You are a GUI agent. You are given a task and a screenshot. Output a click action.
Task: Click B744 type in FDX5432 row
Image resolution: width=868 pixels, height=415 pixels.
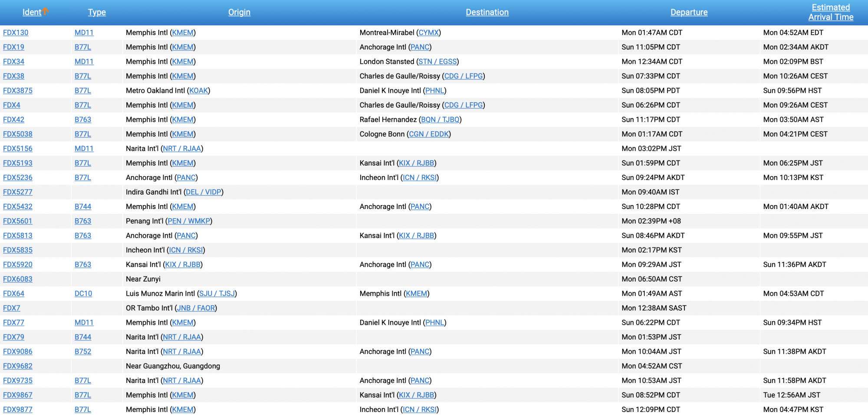[x=83, y=207]
